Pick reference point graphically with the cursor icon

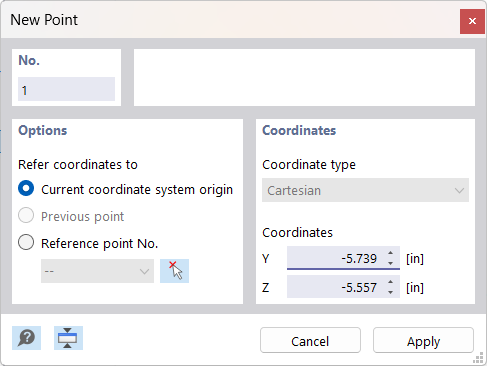pos(174,271)
